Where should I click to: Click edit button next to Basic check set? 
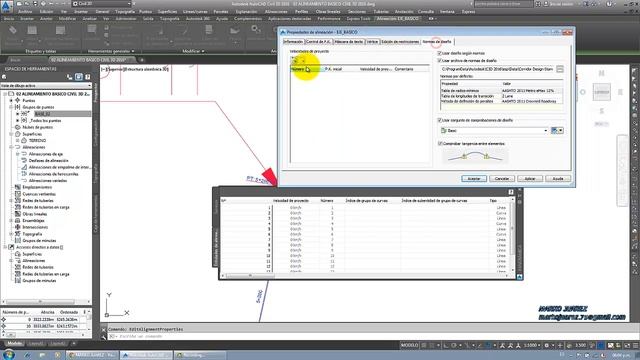coord(554,130)
